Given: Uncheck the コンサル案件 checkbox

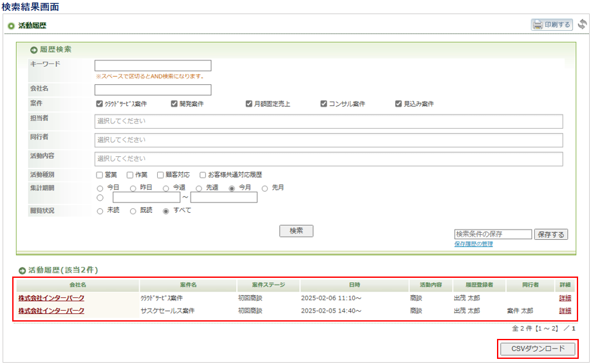Looking at the screenshot, I should coord(324,104).
